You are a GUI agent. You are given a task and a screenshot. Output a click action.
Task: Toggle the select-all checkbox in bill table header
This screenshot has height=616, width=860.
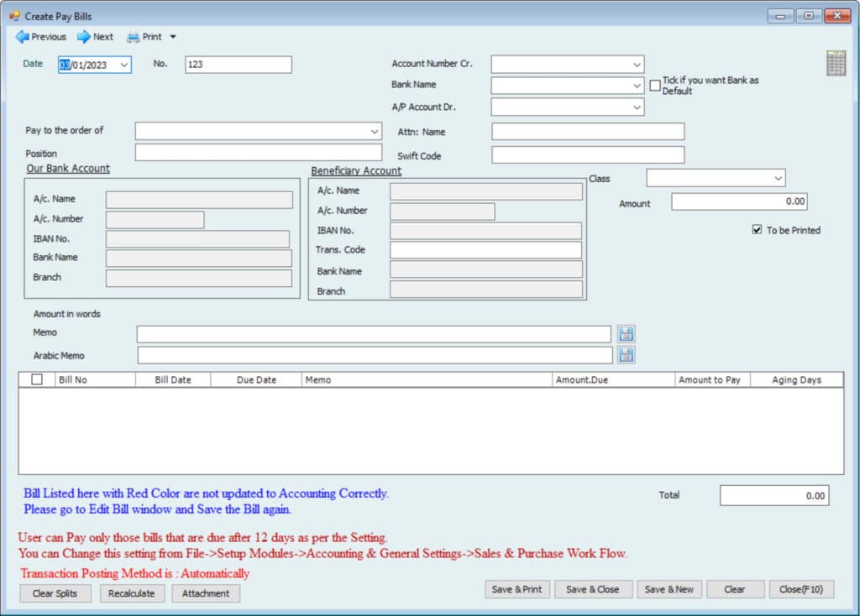37,379
